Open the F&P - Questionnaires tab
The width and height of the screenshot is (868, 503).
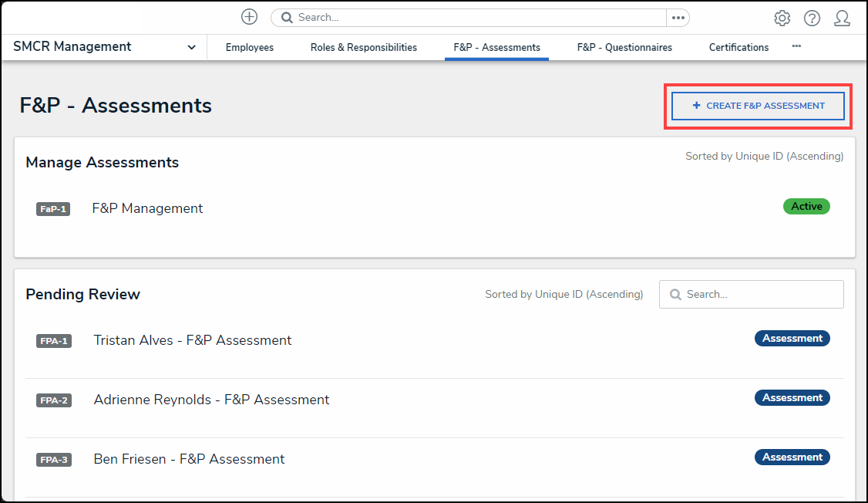624,47
